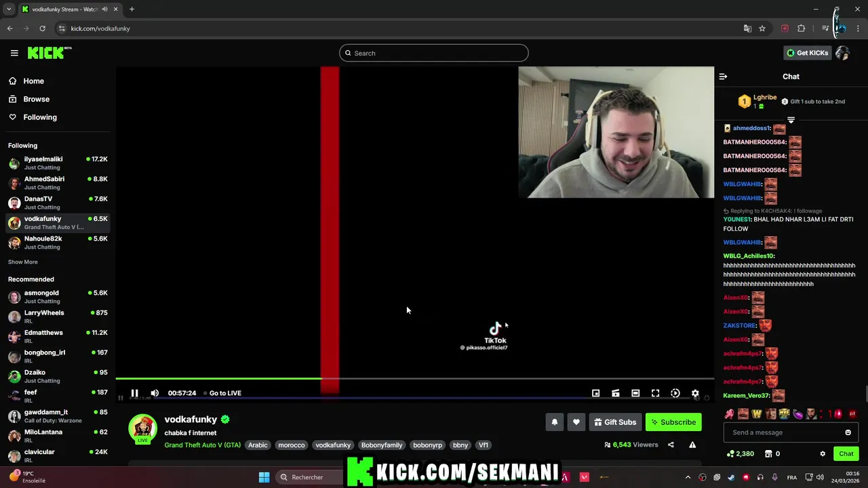Screen dimensions: 868x488
Task: Click the 2,380 KICKs points balance
Action: pyautogui.click(x=740, y=454)
